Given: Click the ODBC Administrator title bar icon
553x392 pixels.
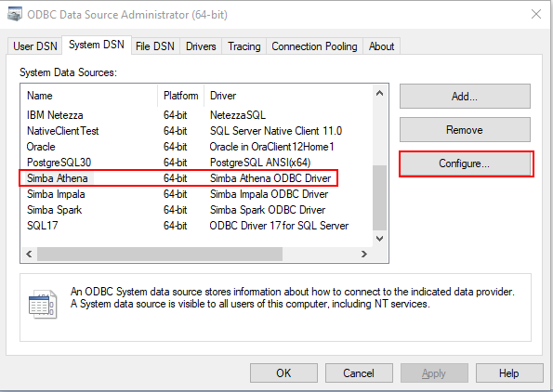Looking at the screenshot, I should point(15,15).
